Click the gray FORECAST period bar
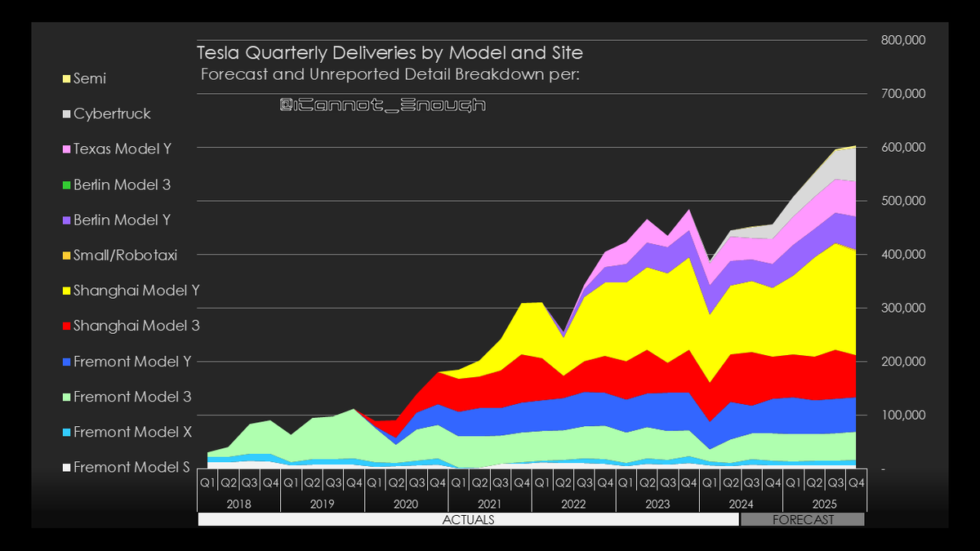The height and width of the screenshot is (551, 980). (x=803, y=519)
